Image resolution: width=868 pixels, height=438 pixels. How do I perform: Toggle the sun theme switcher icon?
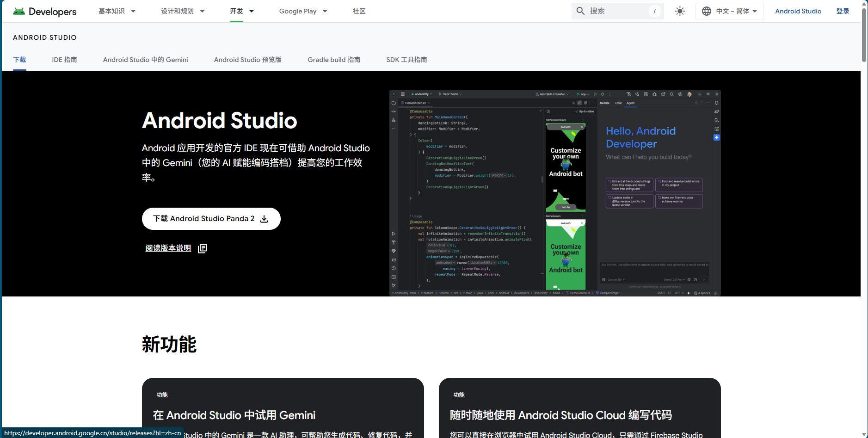[680, 11]
